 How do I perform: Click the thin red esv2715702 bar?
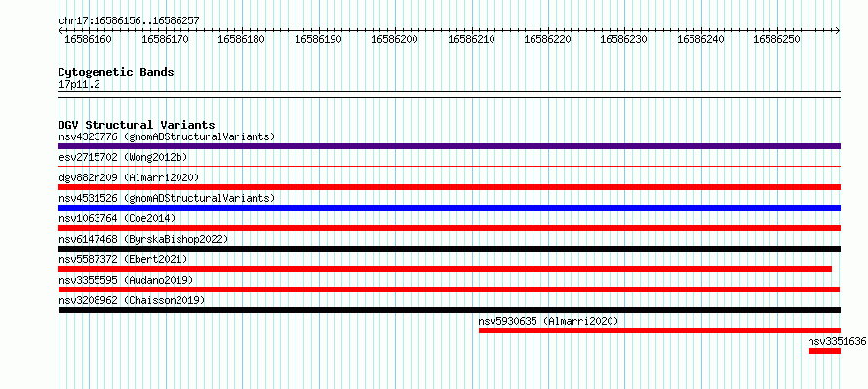point(449,166)
